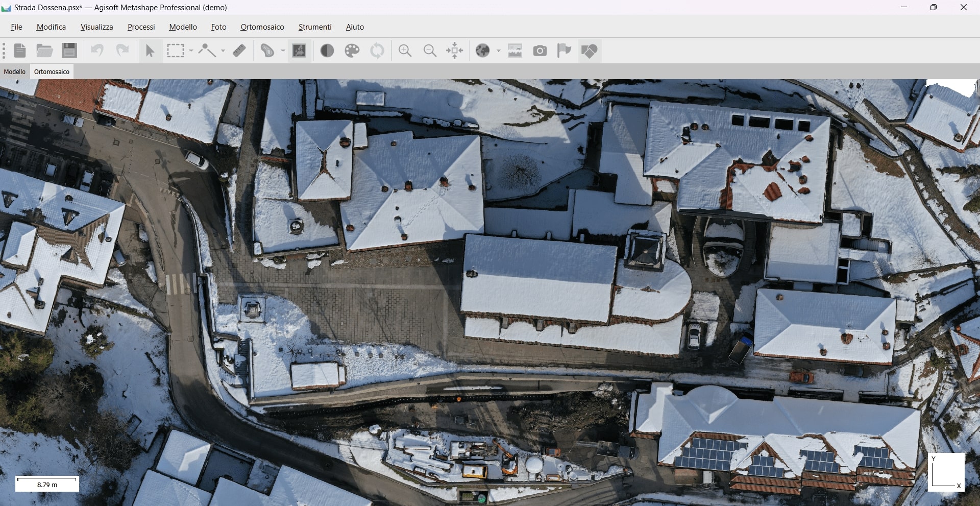
Task: Select the arrow navigation tool
Action: (x=150, y=51)
